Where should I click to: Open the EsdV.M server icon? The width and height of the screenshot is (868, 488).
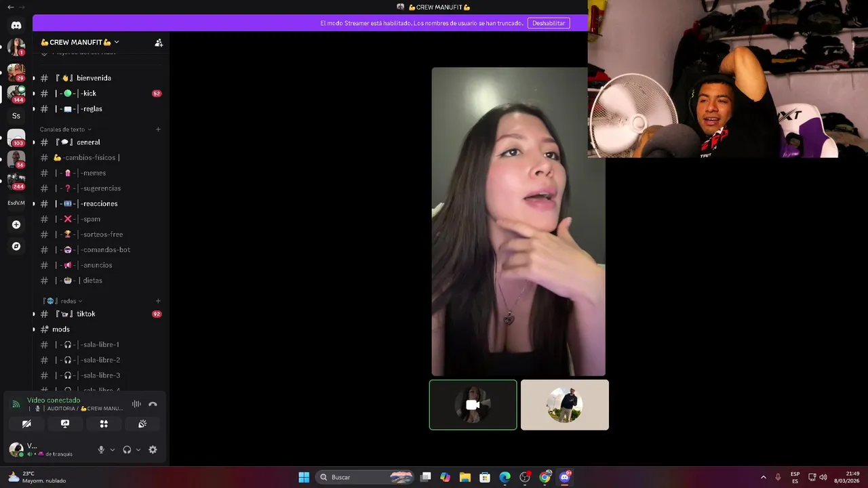16,203
